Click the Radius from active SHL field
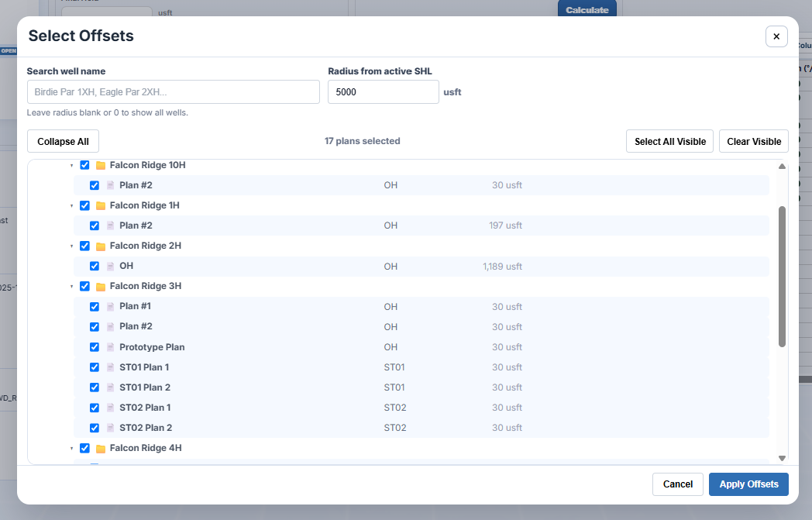The height and width of the screenshot is (520, 812). click(384, 91)
